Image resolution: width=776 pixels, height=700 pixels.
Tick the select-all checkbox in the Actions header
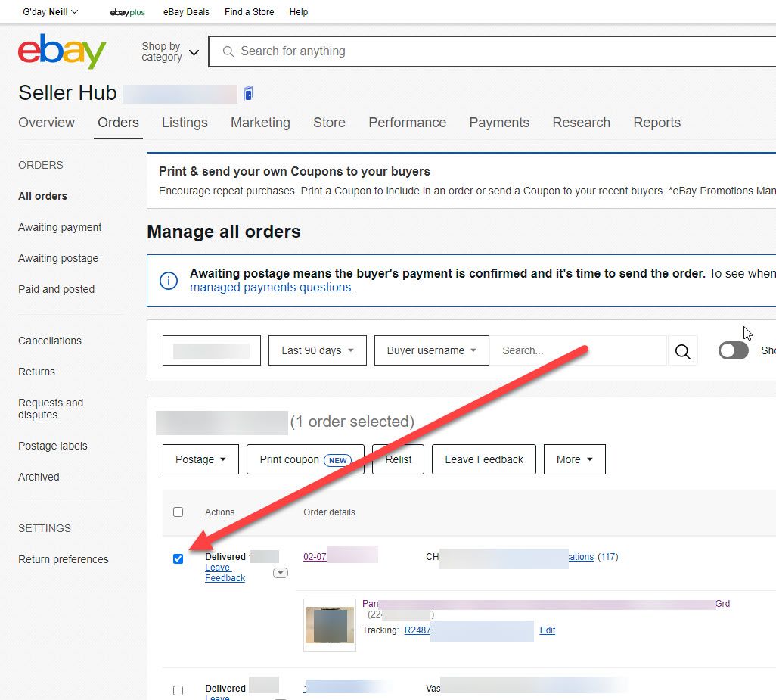178,512
